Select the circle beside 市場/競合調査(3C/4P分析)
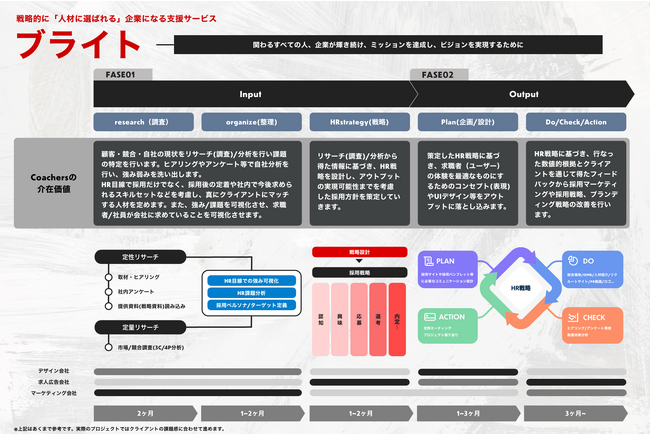650x434 pixels. (x=109, y=347)
